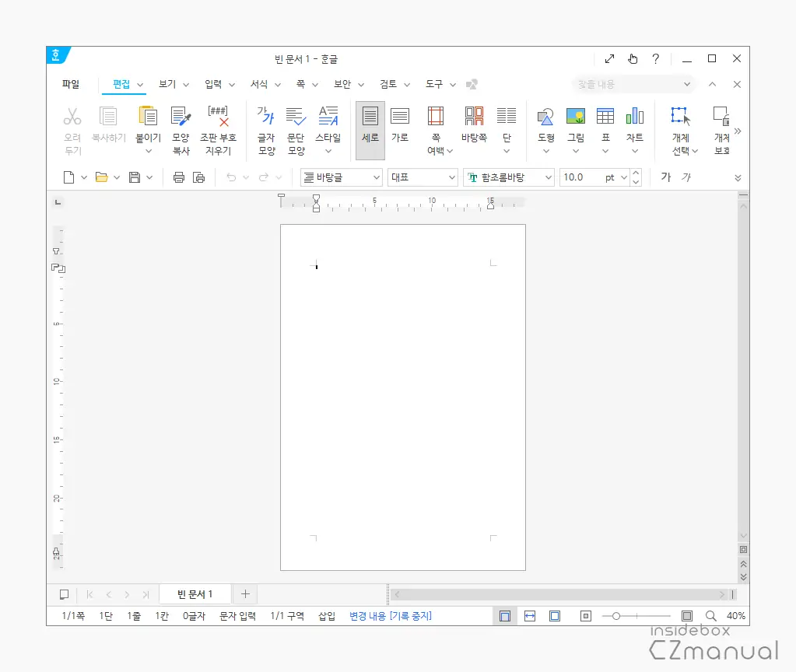Click the 차트 chart icon
The width and height of the screenshot is (796, 672).
click(634, 117)
